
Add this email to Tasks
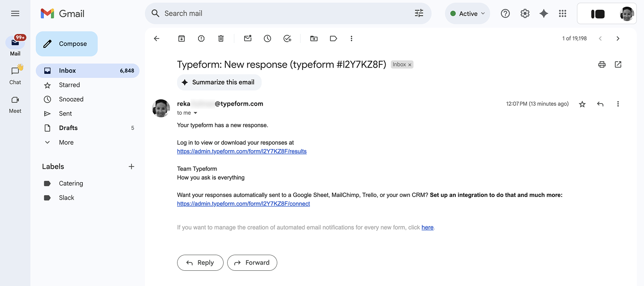(287, 38)
